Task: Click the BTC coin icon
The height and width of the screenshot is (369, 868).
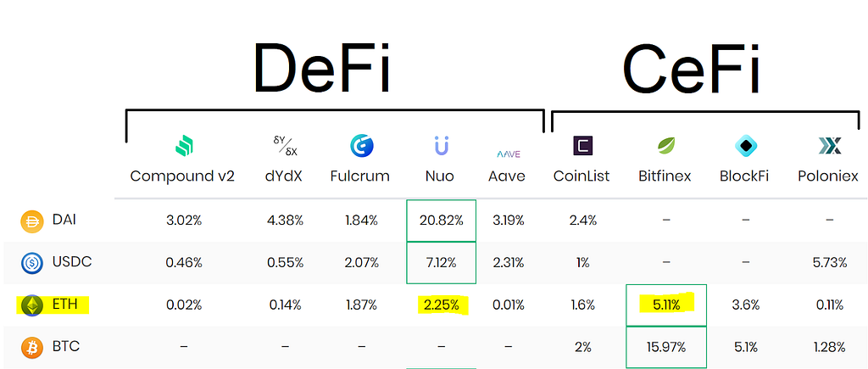Action: 32,347
